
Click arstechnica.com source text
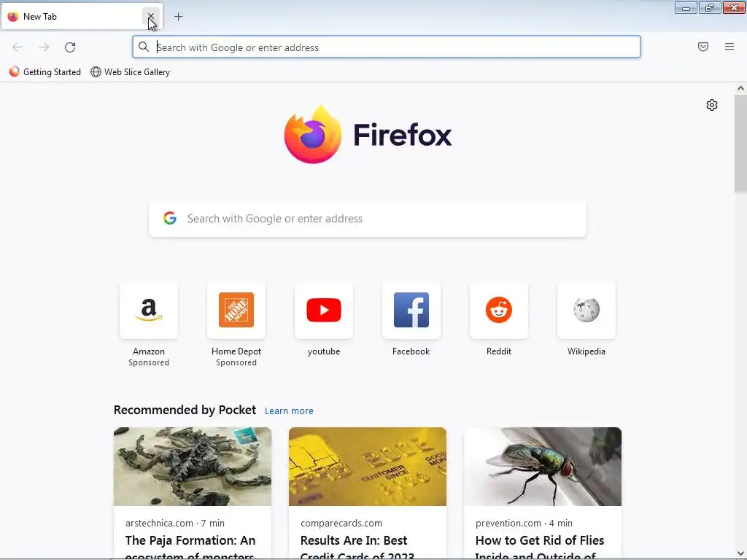pos(159,523)
